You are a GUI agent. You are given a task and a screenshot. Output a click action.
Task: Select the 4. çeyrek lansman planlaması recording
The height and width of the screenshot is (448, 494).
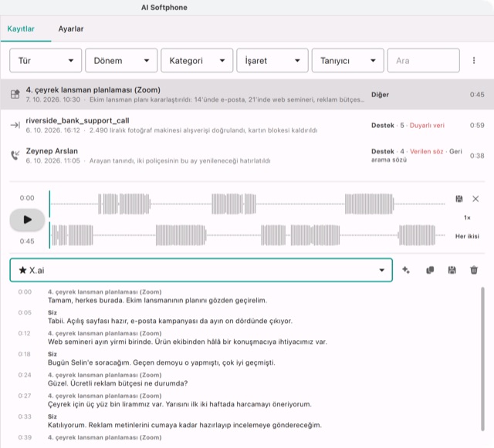[x=247, y=94]
